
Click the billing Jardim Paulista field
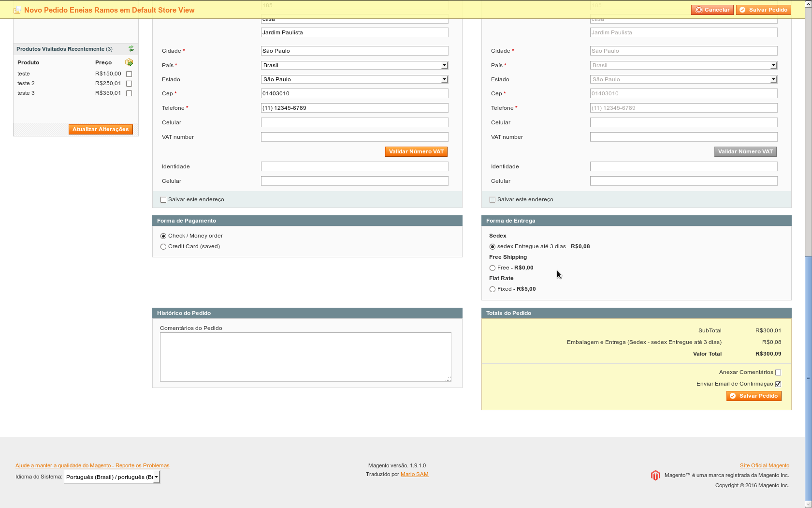[355, 32]
